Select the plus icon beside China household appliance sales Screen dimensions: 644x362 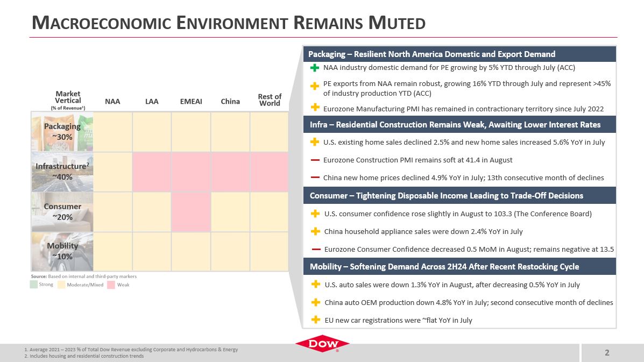pyautogui.click(x=316, y=232)
